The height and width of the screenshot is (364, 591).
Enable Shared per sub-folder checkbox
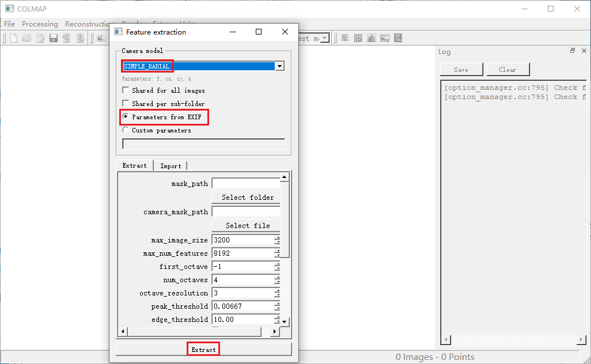coord(126,103)
